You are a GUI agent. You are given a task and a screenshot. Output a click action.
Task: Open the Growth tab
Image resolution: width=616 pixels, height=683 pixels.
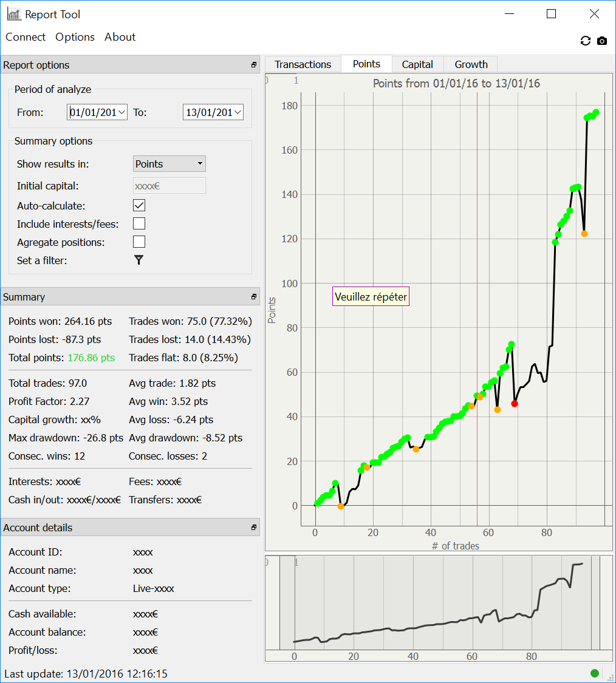(x=471, y=64)
